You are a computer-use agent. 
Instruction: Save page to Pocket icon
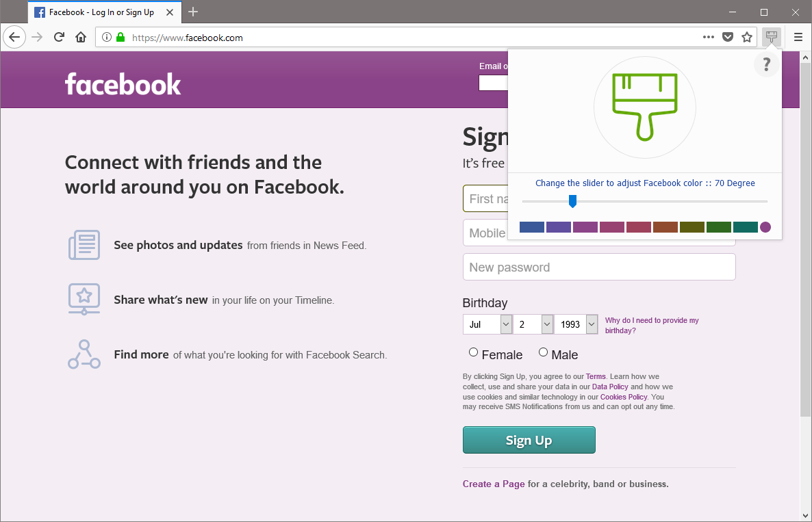[x=728, y=38]
